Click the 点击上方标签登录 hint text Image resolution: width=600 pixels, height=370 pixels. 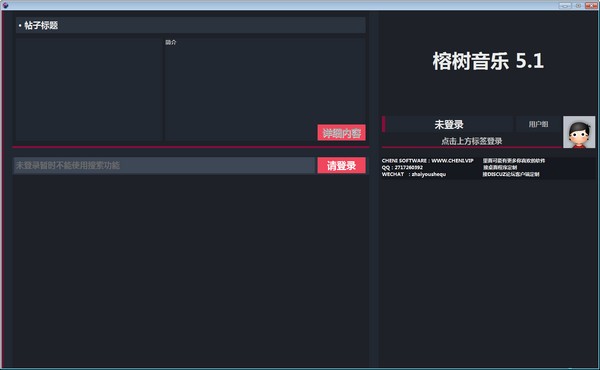[x=471, y=141]
